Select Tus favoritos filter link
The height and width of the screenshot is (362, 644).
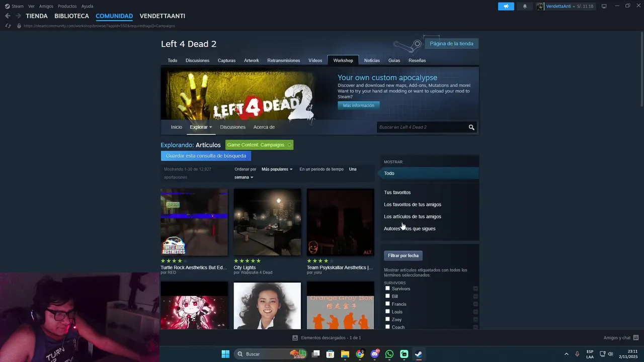tap(397, 193)
